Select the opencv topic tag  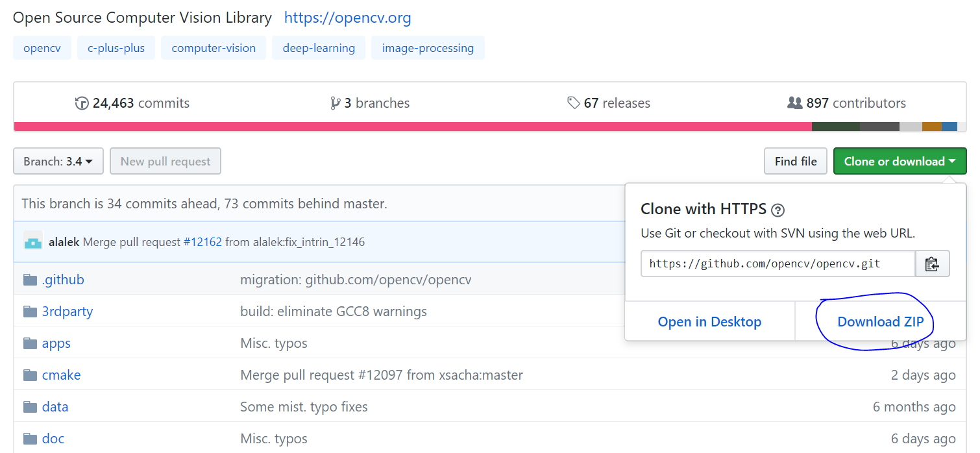coord(42,48)
